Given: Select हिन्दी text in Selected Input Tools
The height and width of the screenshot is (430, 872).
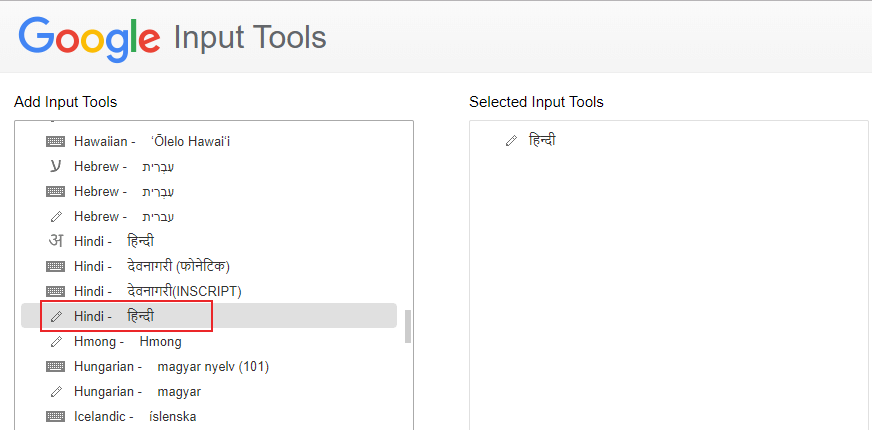Looking at the screenshot, I should click(542, 141).
